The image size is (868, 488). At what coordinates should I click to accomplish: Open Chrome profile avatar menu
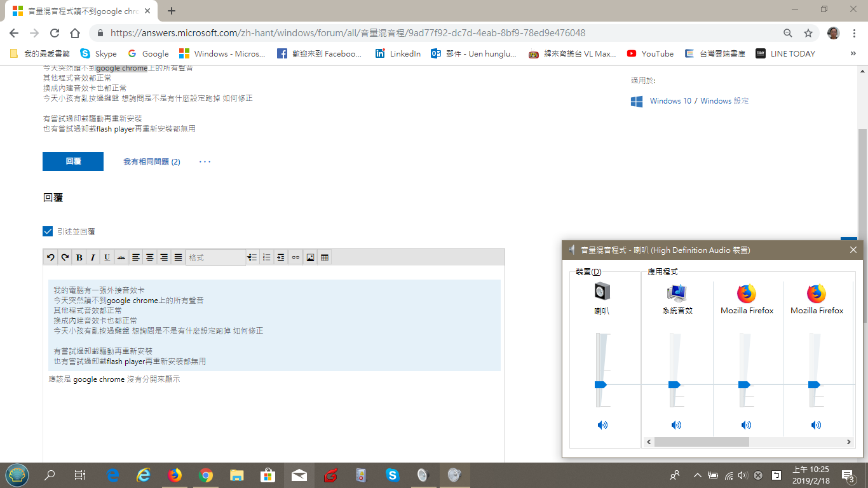pyautogui.click(x=833, y=33)
